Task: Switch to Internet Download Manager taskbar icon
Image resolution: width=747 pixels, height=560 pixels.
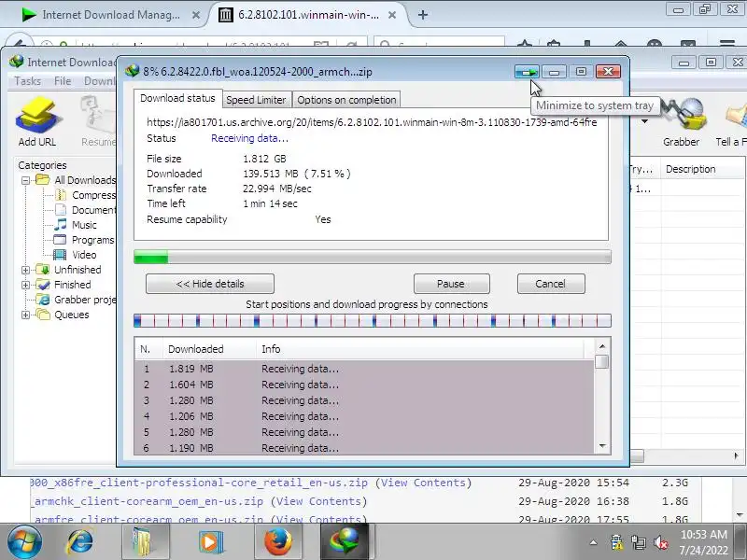Action: point(345,542)
